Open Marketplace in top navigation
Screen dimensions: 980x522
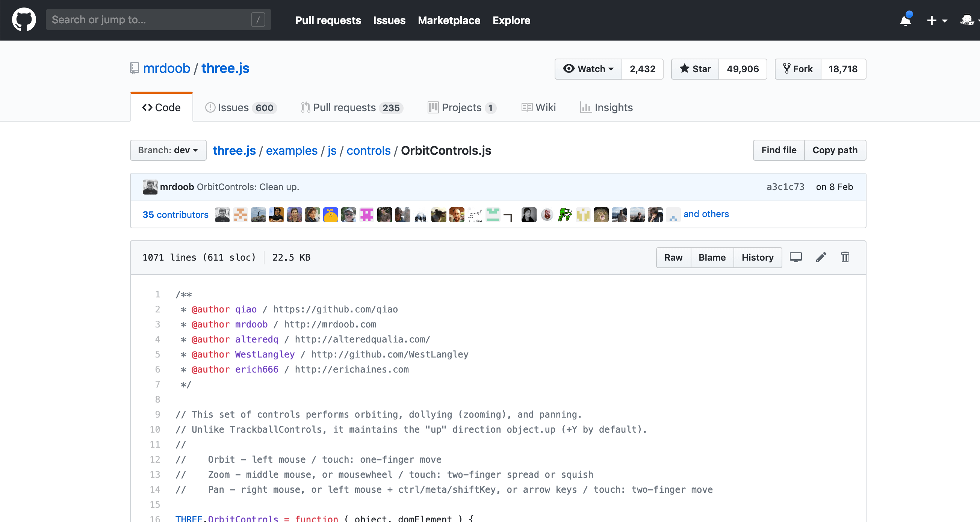click(449, 20)
